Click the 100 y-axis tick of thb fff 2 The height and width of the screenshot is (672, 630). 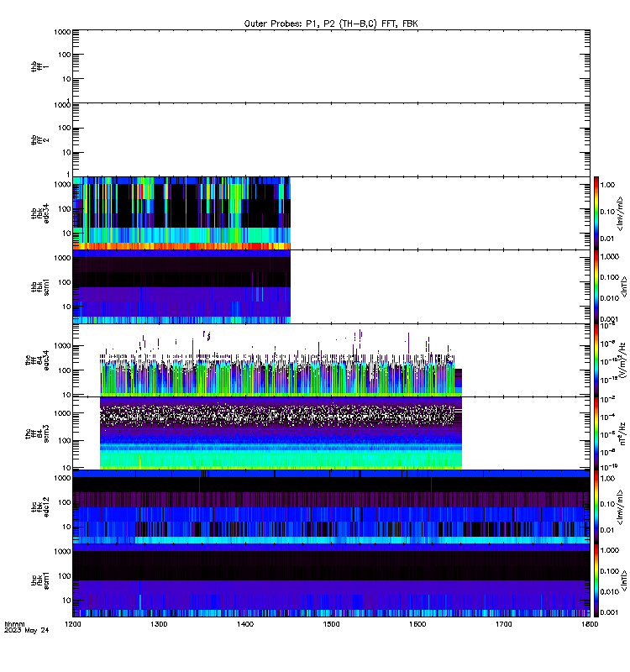[65, 128]
